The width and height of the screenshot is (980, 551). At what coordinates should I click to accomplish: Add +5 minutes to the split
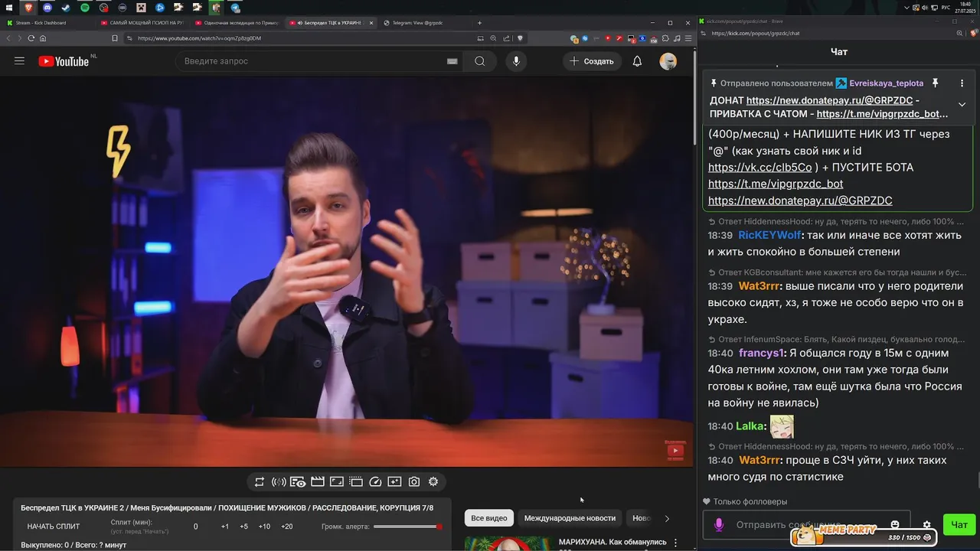(x=243, y=527)
